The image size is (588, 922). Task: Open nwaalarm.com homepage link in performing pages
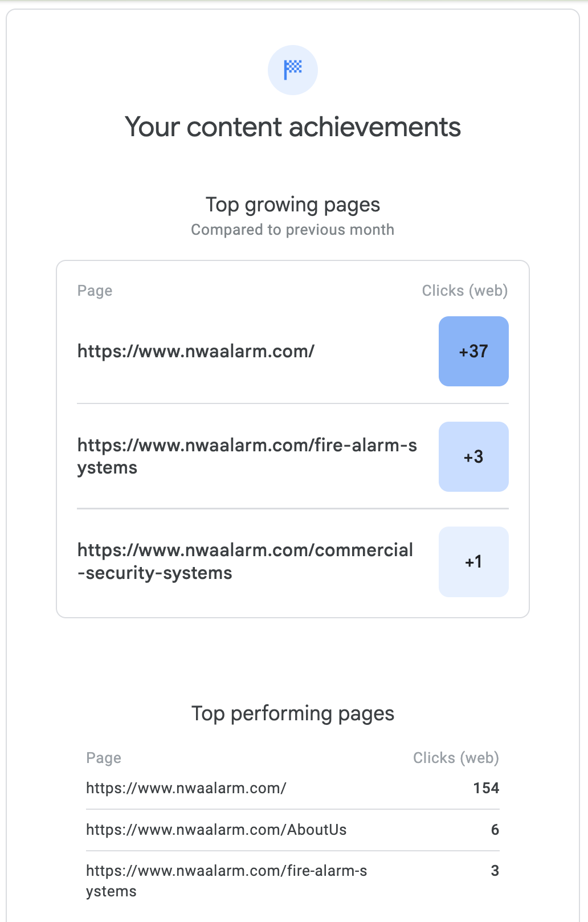coord(186,788)
